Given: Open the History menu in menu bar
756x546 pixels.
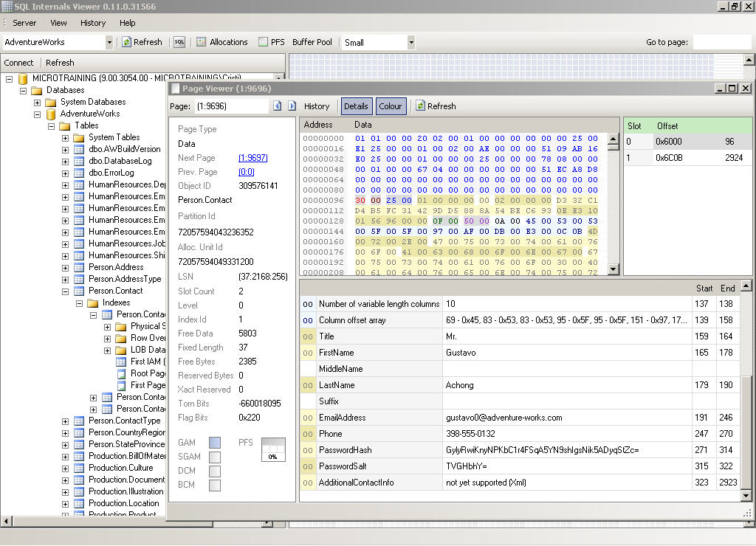Looking at the screenshot, I should pos(93,23).
